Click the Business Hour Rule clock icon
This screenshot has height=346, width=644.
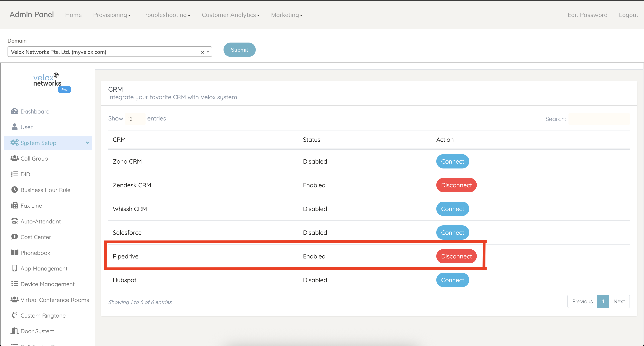(14, 190)
